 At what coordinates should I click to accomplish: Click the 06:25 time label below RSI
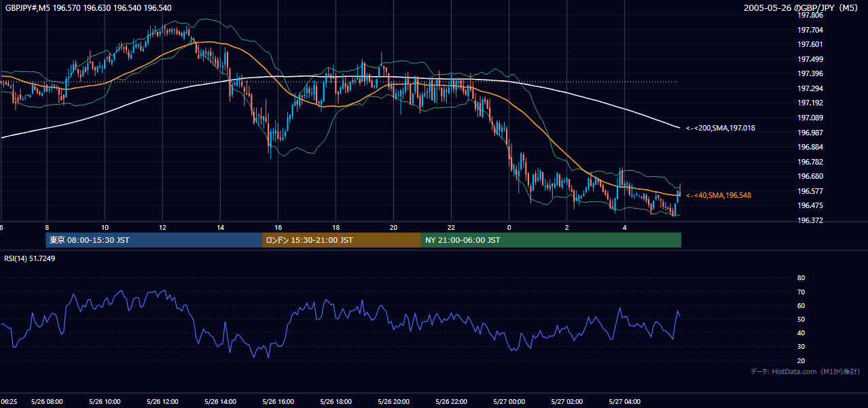point(9,402)
